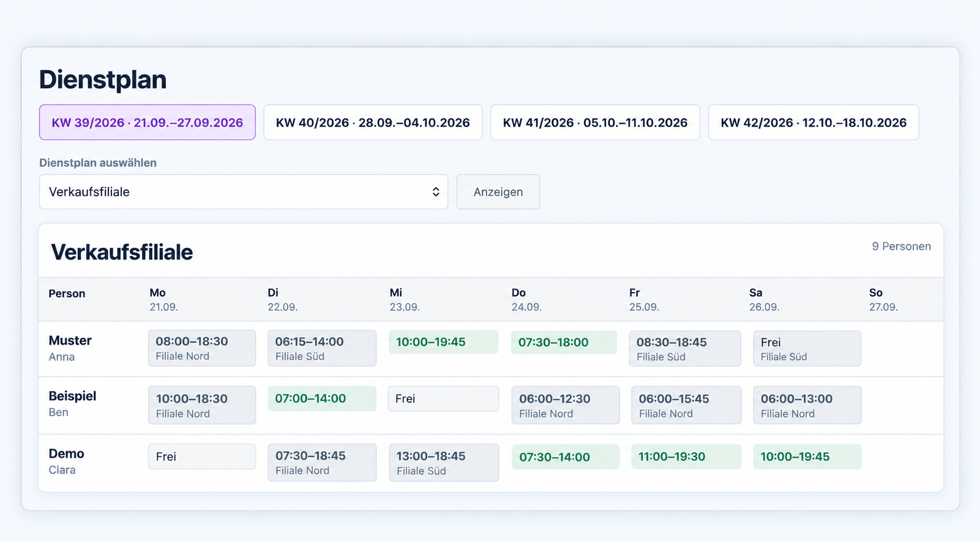Select Clara's Thursday shift 07:30–14:00
This screenshot has width=980, height=541.
[565, 457]
